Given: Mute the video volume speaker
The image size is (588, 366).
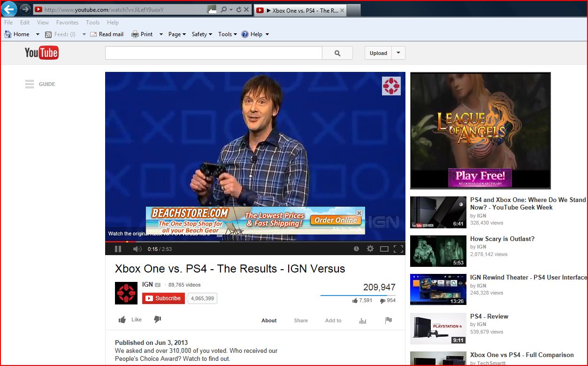Looking at the screenshot, I should 137,249.
